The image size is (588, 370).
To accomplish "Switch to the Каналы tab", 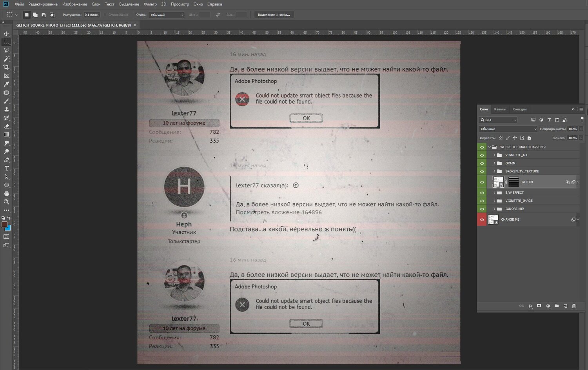I will (x=500, y=109).
